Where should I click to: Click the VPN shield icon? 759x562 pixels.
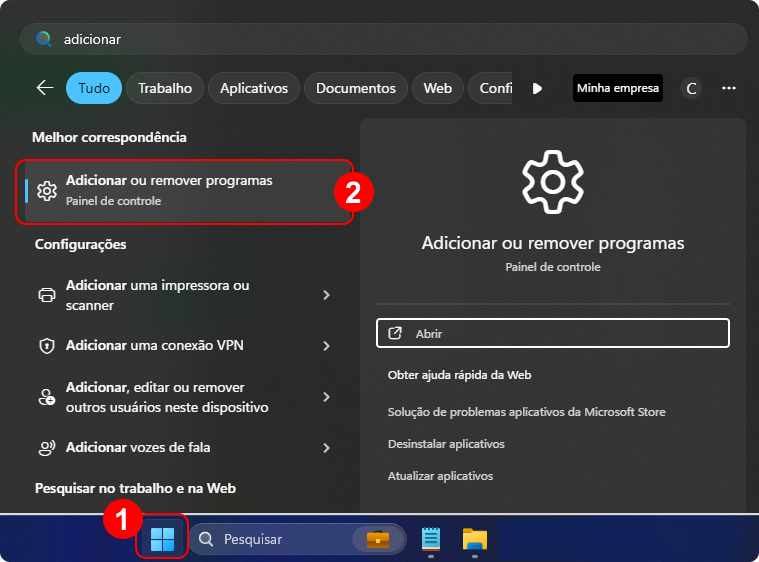[x=47, y=346]
